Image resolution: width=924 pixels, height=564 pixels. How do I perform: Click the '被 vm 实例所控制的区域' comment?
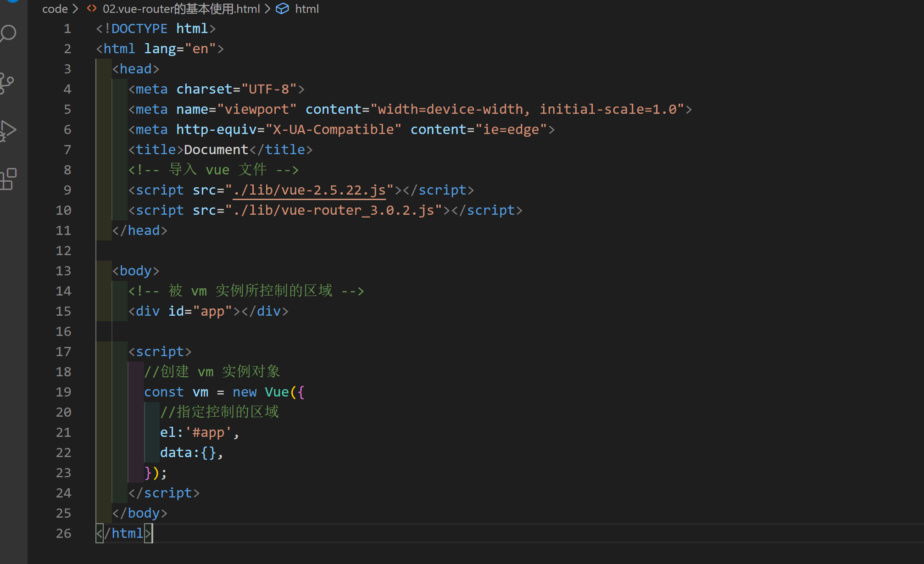pos(246,291)
